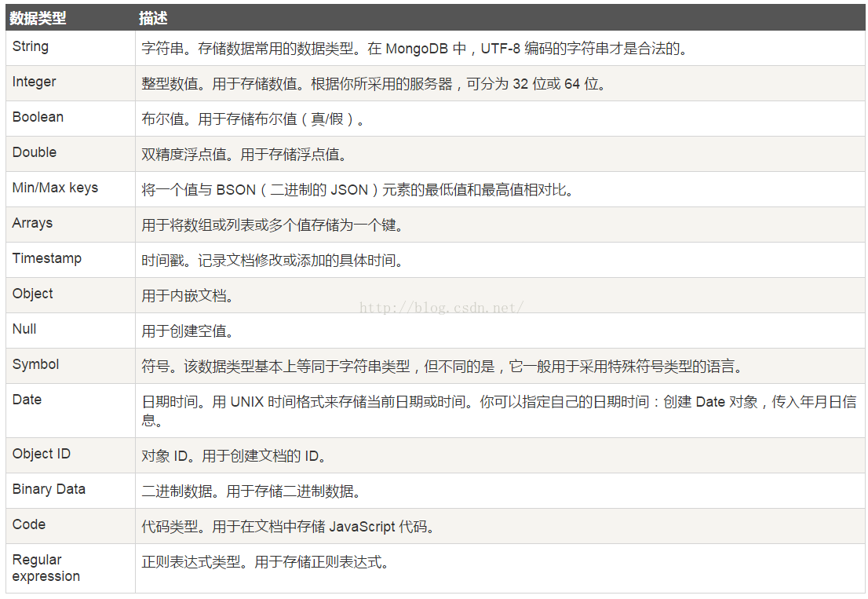This screenshot has height=599, width=868.
Task: Select the Null data type cell
Action: [x=71, y=331]
